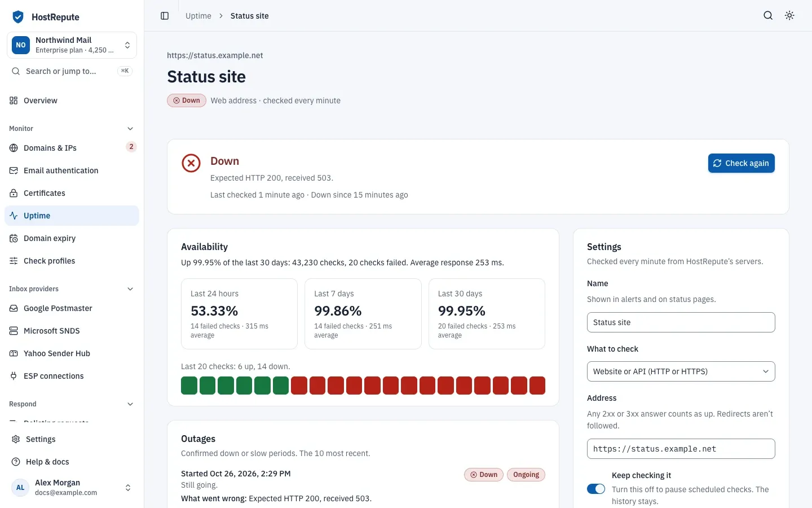812x508 pixels.
Task: Open Google Postmaster
Action: (72, 308)
